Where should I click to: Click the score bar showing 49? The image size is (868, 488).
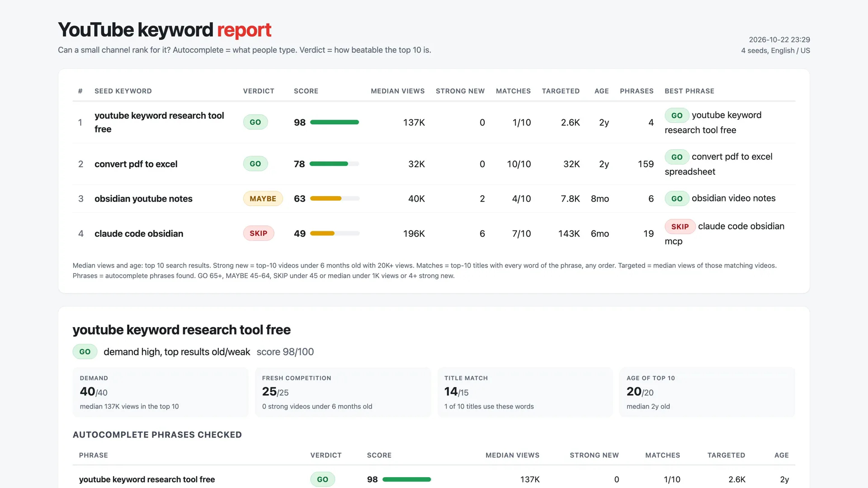click(x=335, y=234)
